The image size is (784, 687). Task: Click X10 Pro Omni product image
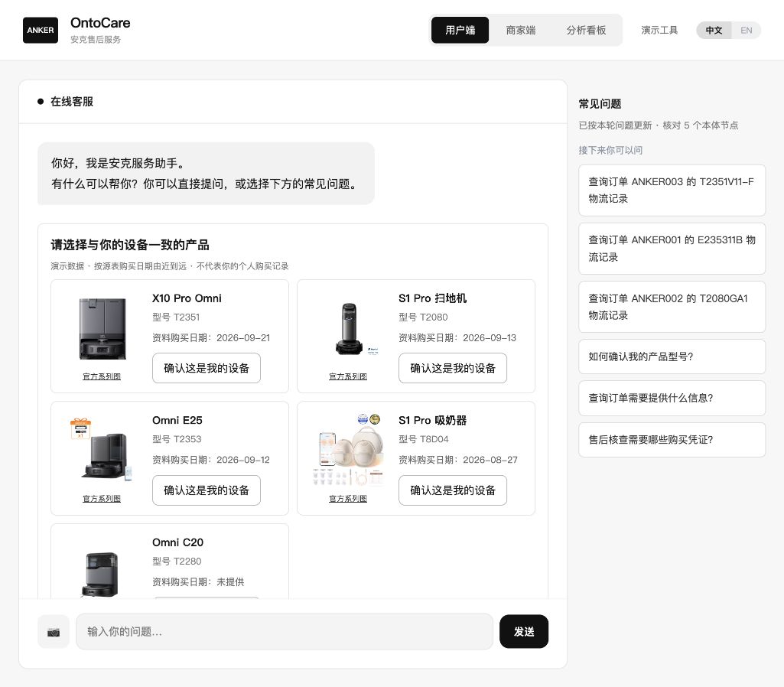[102, 328]
